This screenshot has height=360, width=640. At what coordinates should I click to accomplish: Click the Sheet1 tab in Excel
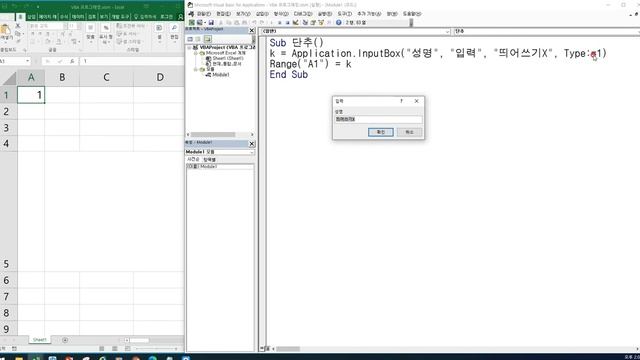click(39, 340)
